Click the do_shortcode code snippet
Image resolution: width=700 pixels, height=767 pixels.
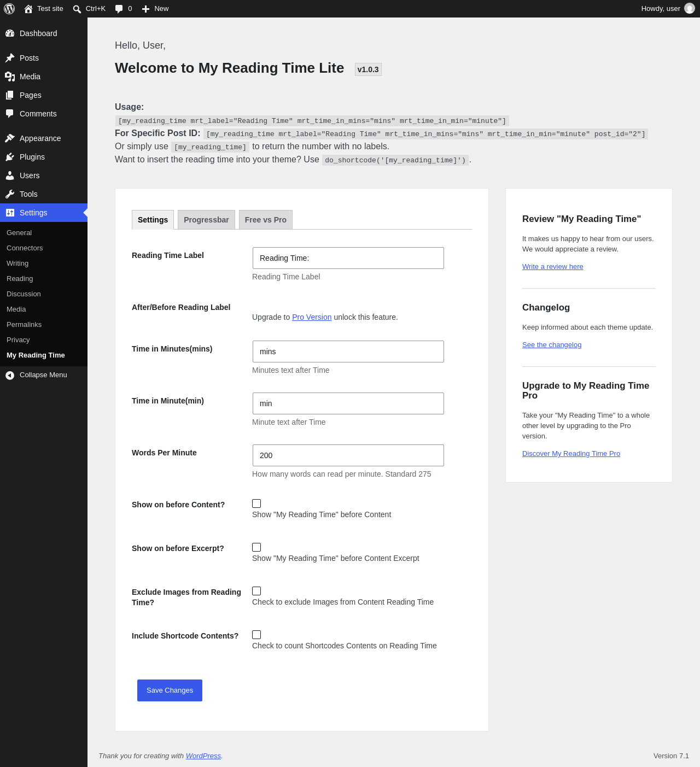tap(395, 160)
